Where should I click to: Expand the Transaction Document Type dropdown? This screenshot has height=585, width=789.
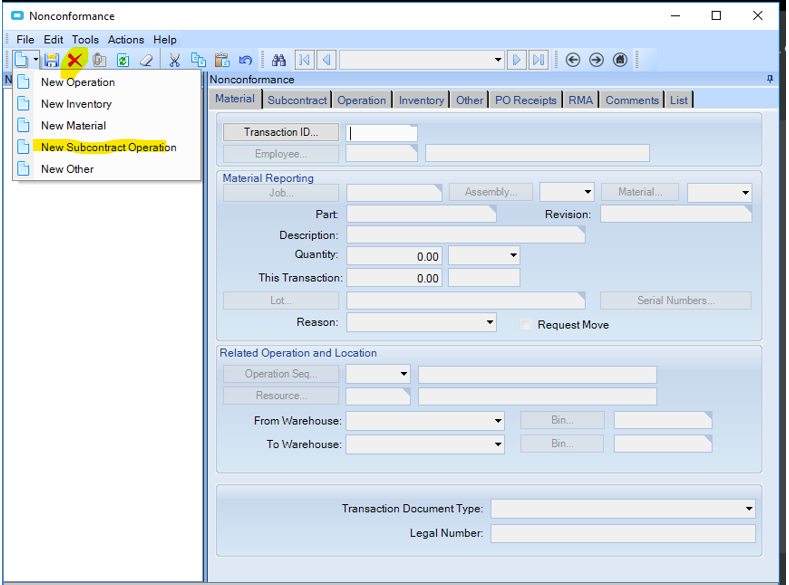click(x=749, y=509)
